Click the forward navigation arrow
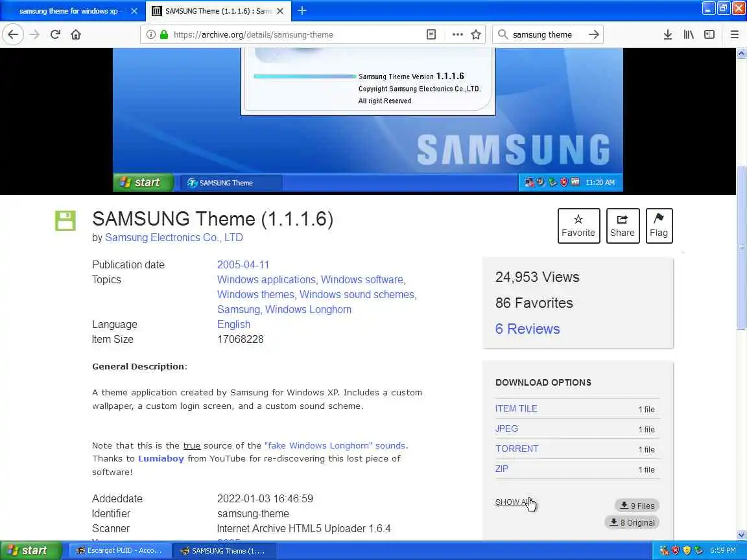 point(34,34)
